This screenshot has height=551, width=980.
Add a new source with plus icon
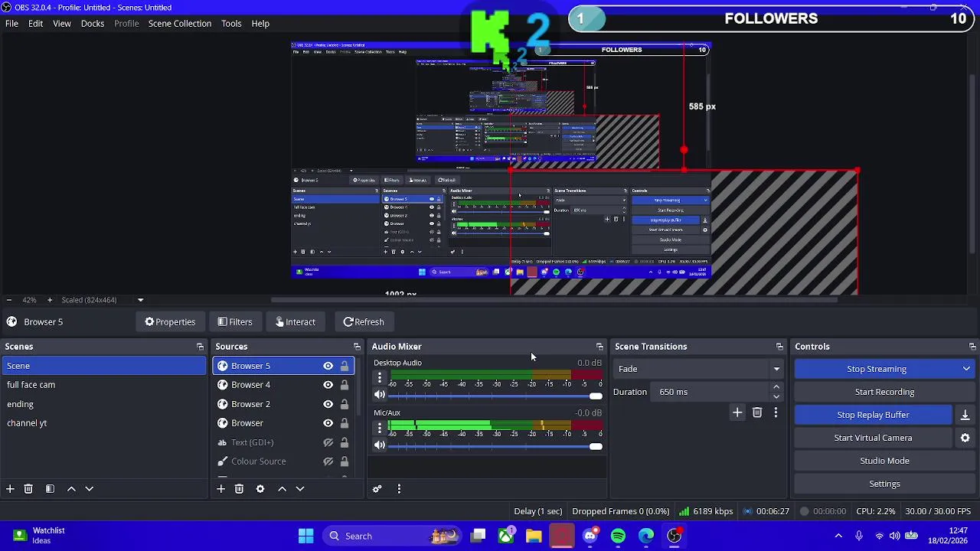click(220, 488)
